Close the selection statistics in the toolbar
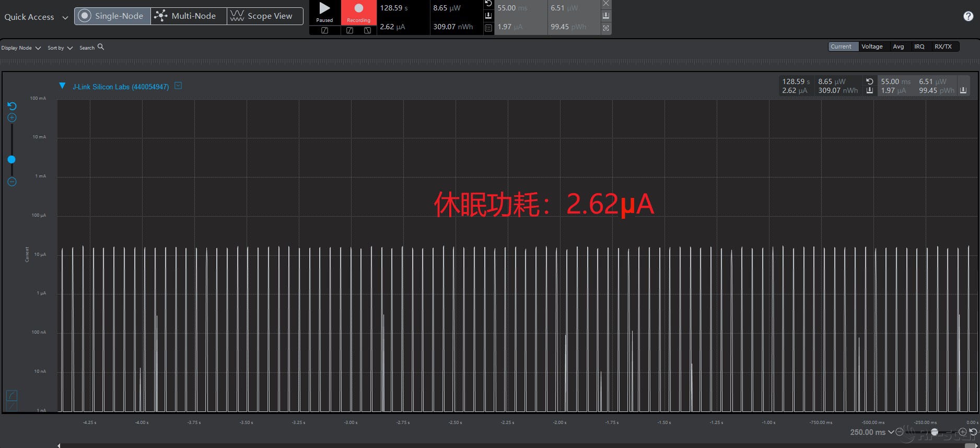 (606, 4)
